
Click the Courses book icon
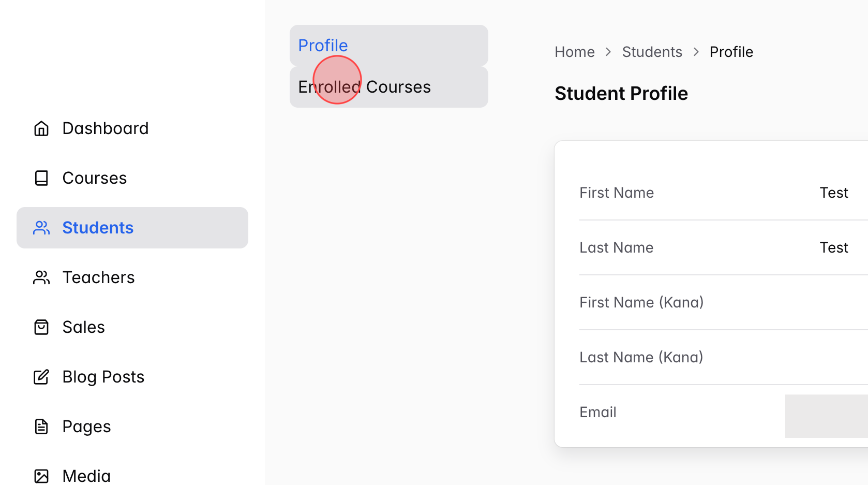tap(41, 178)
